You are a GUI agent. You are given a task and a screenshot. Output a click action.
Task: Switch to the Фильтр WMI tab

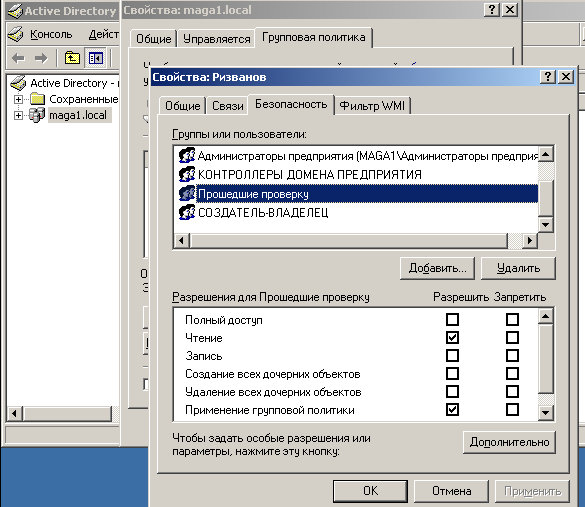pyautogui.click(x=372, y=106)
